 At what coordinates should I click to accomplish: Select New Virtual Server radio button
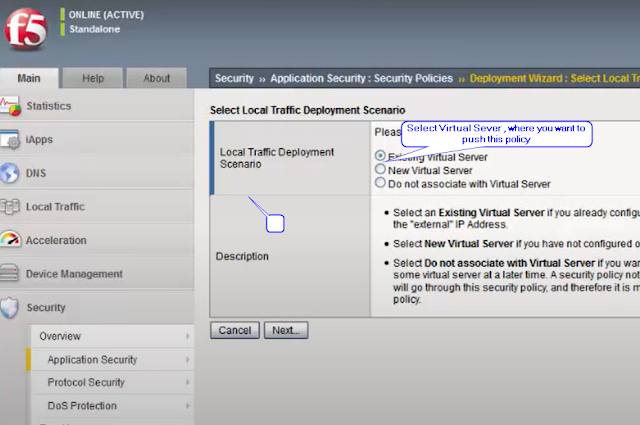coord(380,169)
